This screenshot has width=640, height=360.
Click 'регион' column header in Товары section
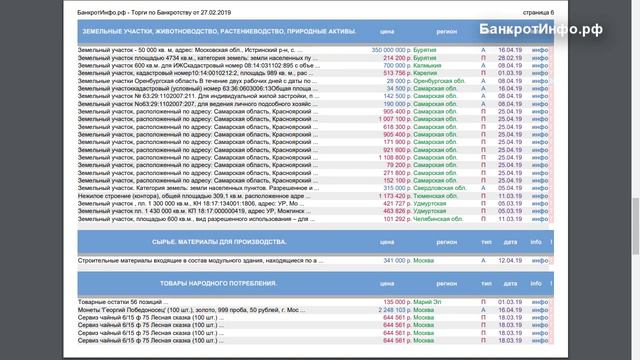tap(447, 283)
